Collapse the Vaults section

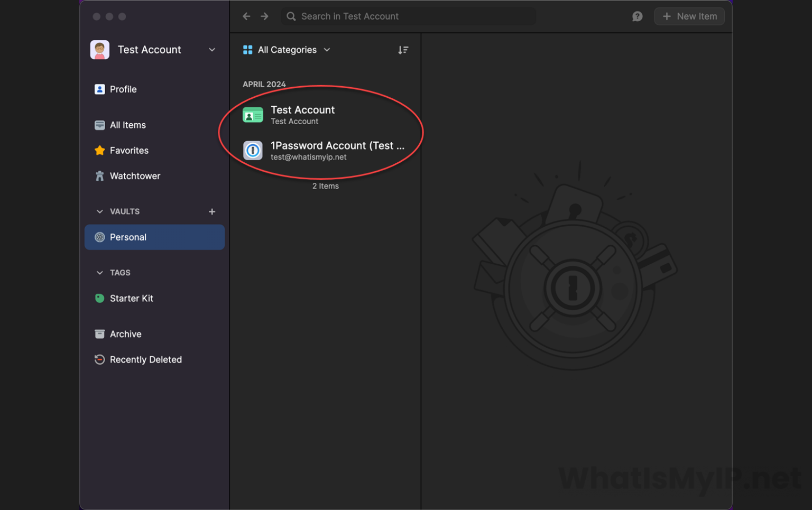click(99, 211)
